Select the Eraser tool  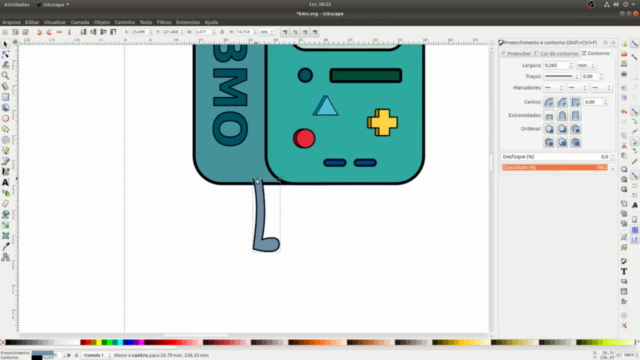click(x=5, y=204)
